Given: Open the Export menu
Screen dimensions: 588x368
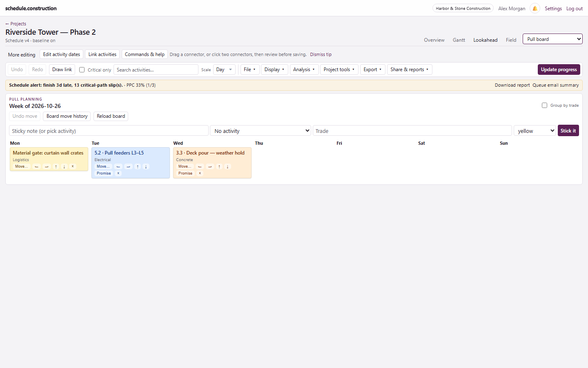Looking at the screenshot, I should [373, 70].
